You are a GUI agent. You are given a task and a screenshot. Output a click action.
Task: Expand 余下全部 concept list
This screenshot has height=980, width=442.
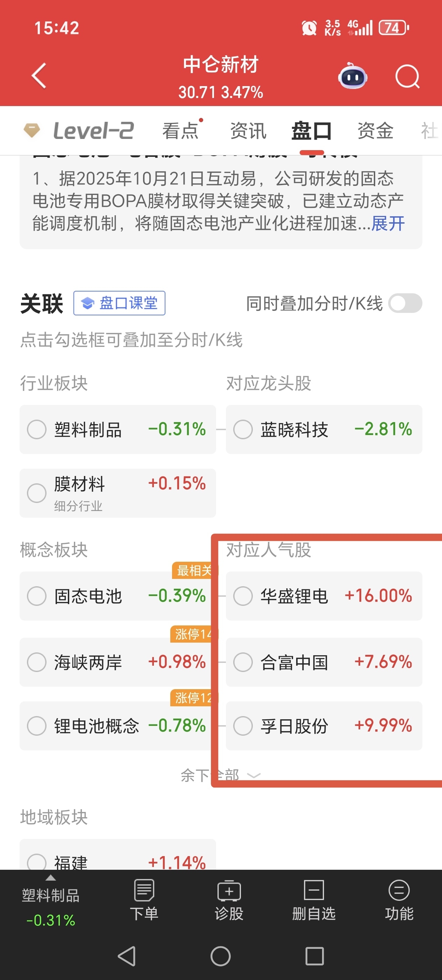pos(220,775)
